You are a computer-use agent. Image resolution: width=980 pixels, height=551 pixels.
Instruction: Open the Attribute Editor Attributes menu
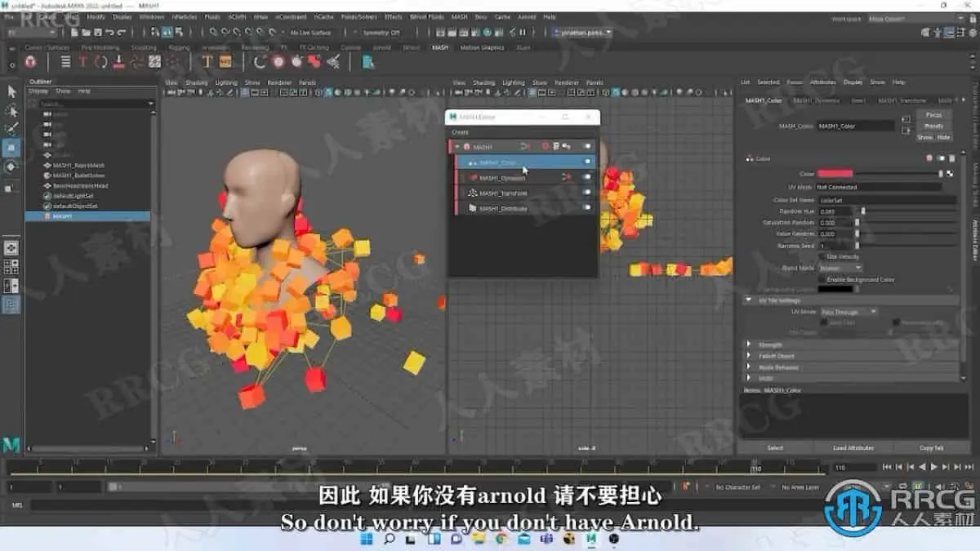coord(822,82)
